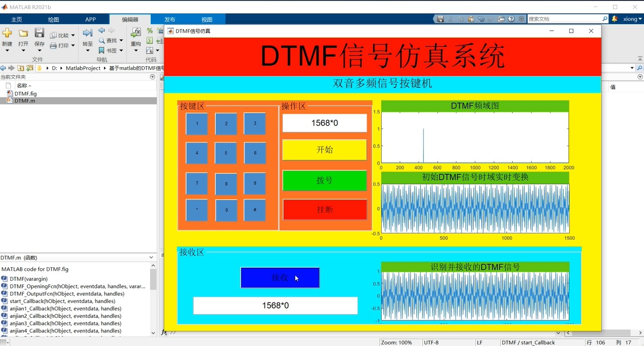Click the 书签 (Bookmark) icon

(102, 51)
